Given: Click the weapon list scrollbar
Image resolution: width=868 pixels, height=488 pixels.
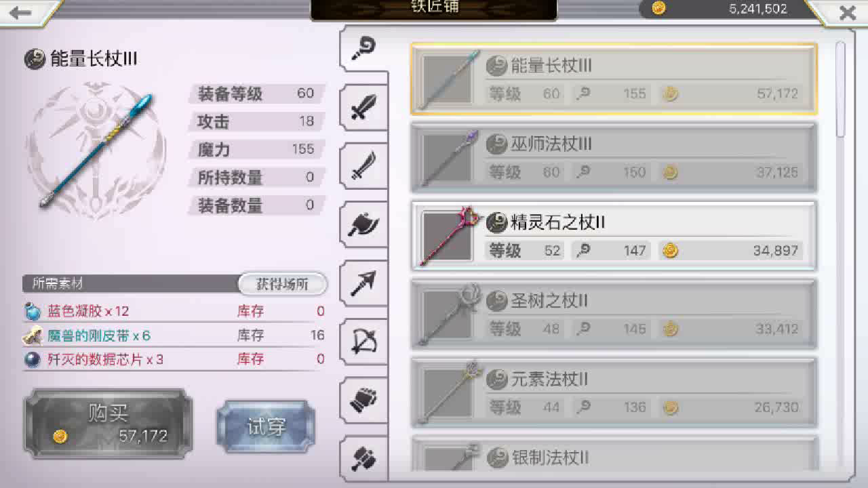Looking at the screenshot, I should tap(841, 89).
